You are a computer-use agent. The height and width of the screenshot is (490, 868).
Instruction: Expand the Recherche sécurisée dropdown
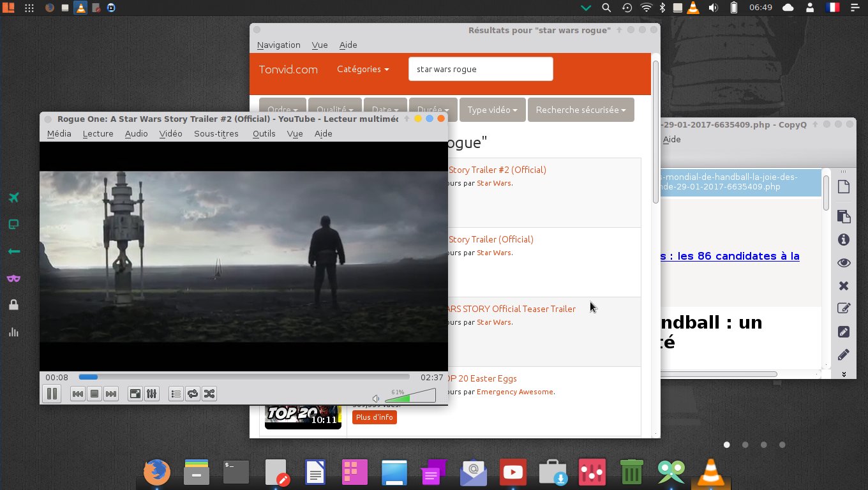tap(581, 110)
